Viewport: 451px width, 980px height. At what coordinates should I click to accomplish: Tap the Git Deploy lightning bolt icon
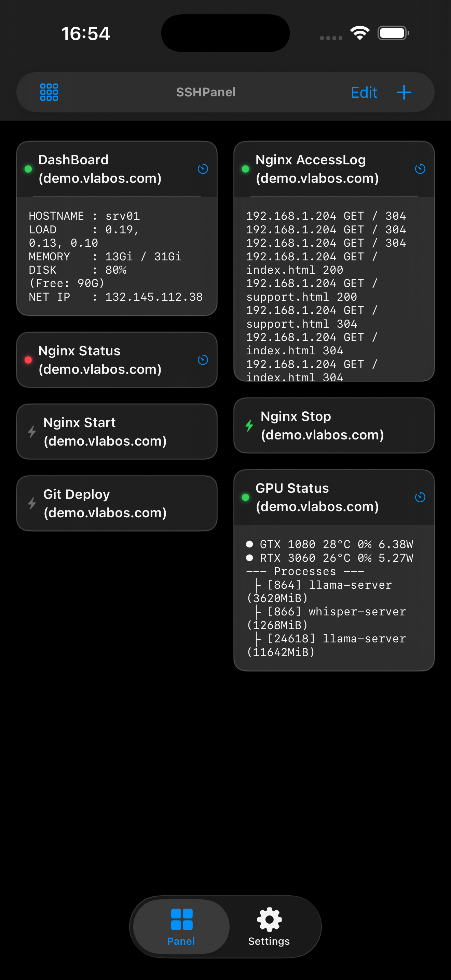[32, 503]
